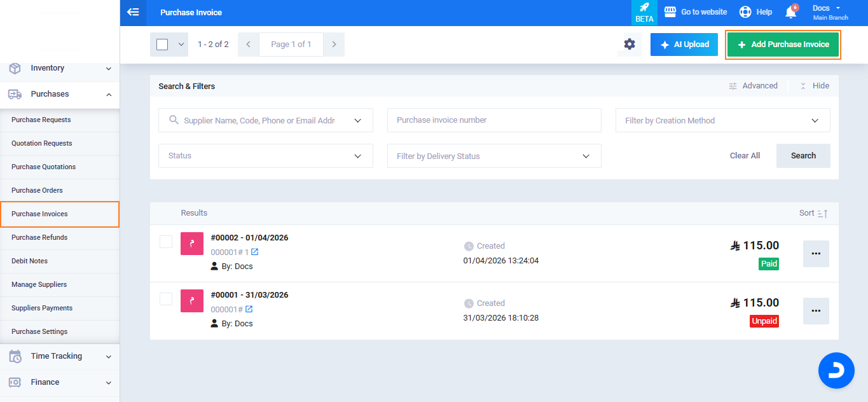Open the chat support bubble
This screenshot has height=402, width=868.
click(836, 370)
